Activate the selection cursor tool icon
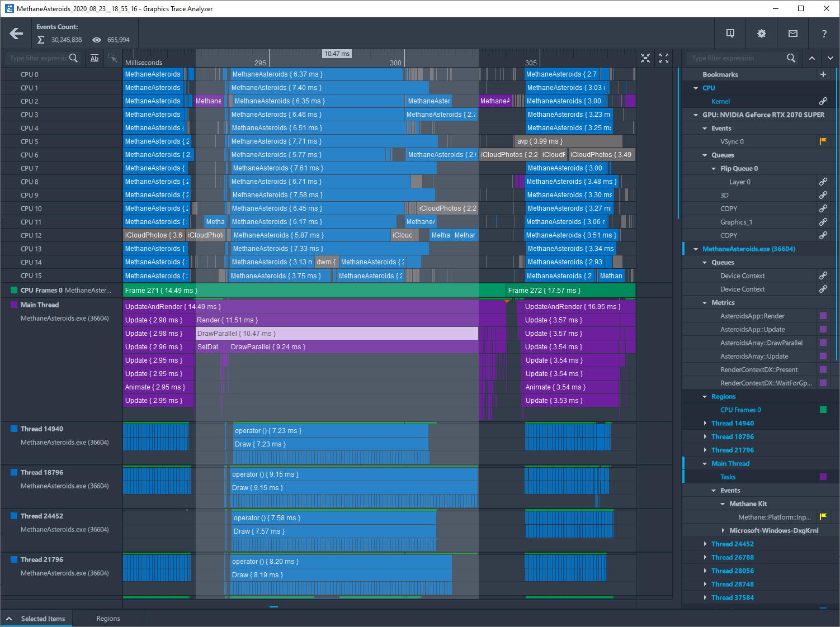The height and width of the screenshot is (627, 840). (112, 58)
